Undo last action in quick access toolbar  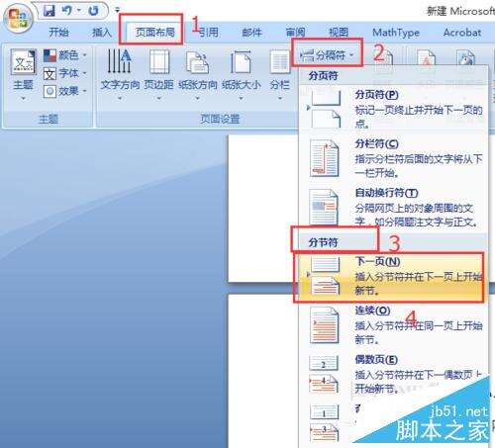click(x=67, y=11)
